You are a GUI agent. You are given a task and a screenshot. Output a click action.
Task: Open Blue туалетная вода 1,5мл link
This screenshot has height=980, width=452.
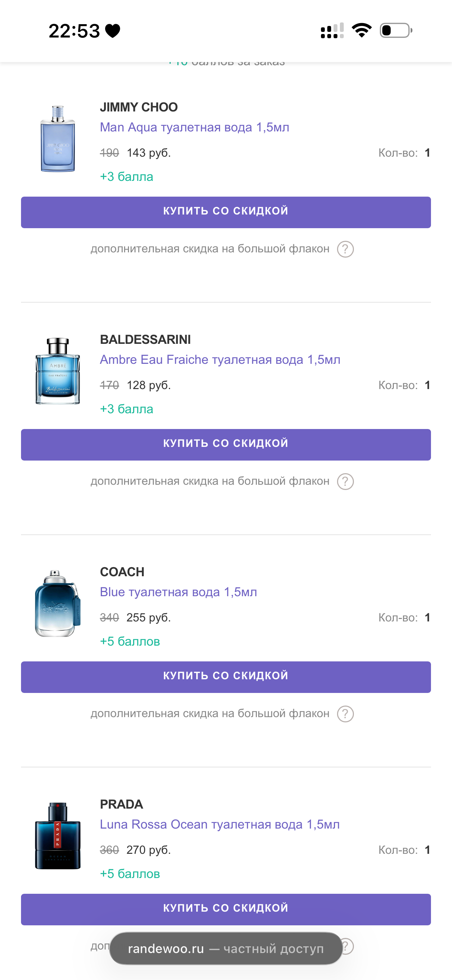point(178,592)
